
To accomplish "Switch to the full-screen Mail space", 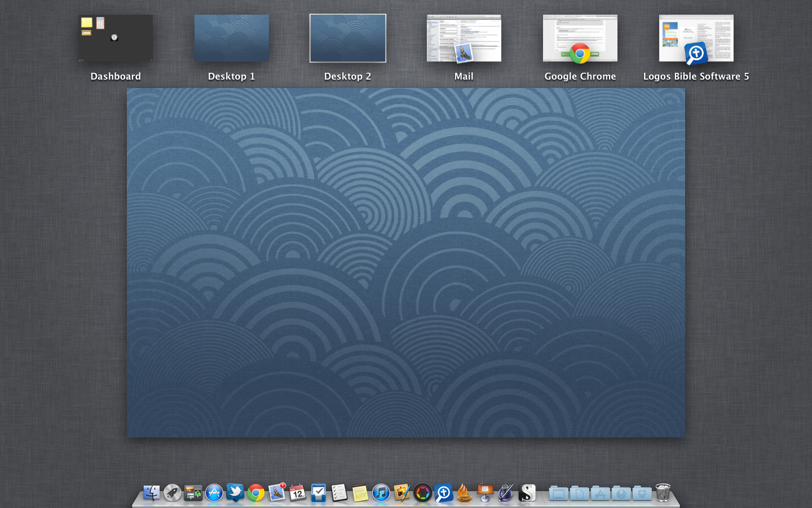I will pyautogui.click(x=464, y=38).
